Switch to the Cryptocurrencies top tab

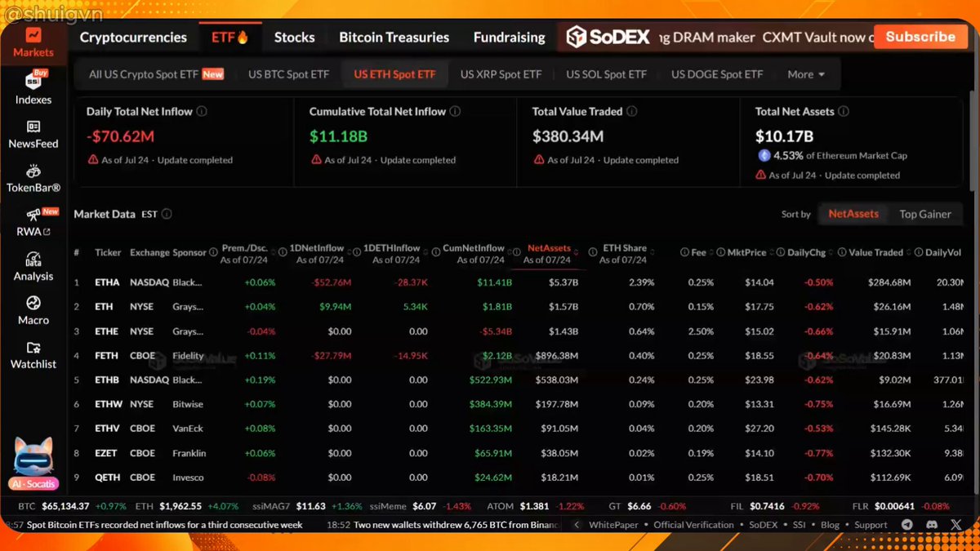tap(133, 38)
